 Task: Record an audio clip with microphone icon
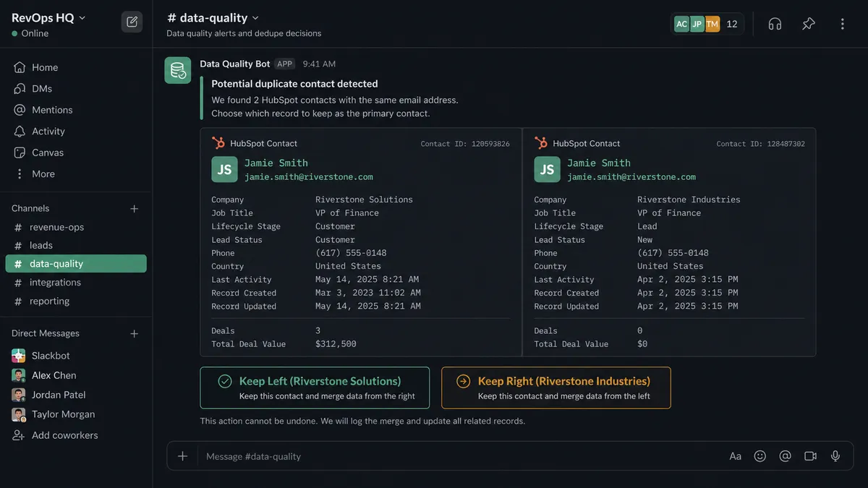tap(835, 456)
